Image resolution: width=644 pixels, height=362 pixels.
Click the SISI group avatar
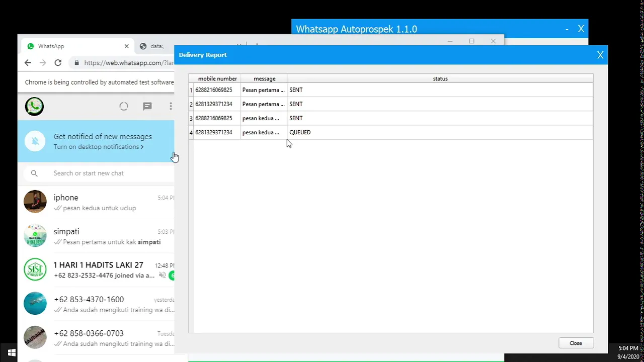click(x=35, y=269)
